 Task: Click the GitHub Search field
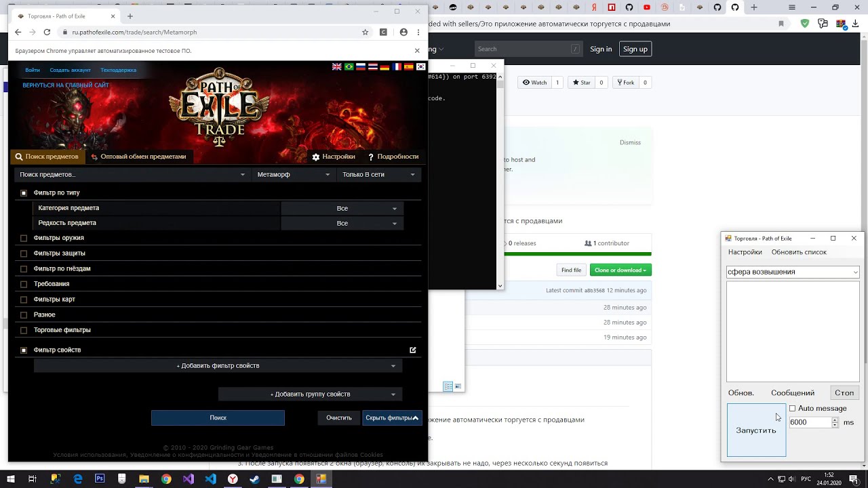point(528,49)
